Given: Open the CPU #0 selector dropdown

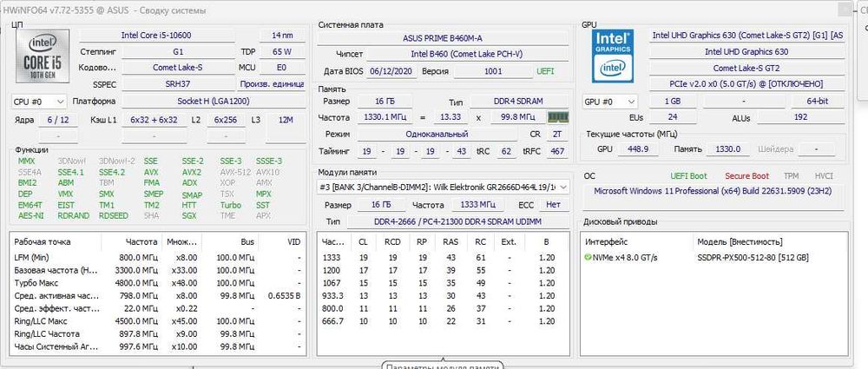Looking at the screenshot, I should 39,102.
